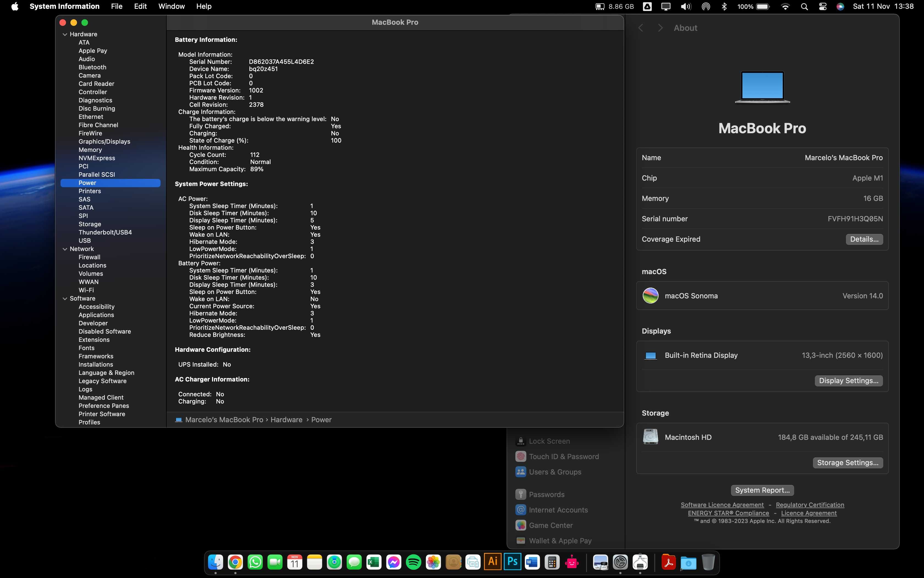Open the ENERGY STAR® Compliance link

point(728,513)
